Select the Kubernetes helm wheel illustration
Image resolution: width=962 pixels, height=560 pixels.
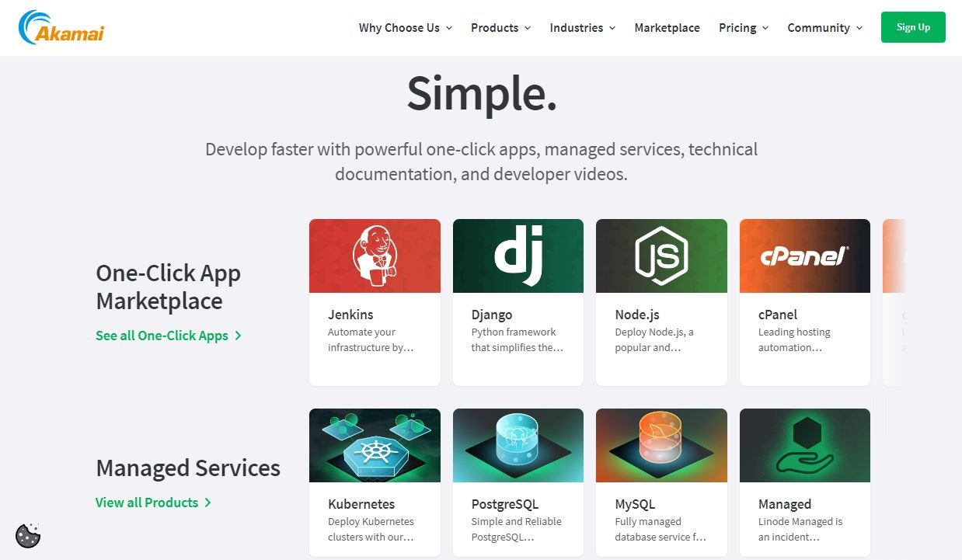[x=375, y=445]
